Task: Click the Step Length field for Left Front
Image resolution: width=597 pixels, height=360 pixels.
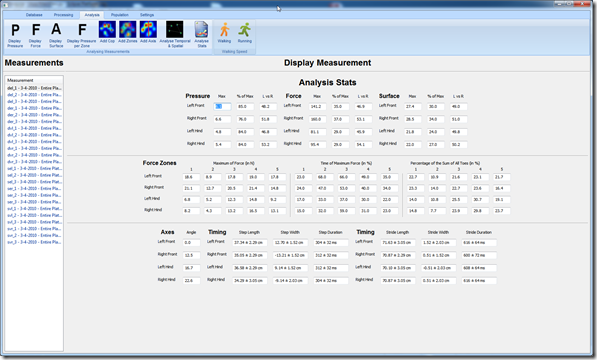Action: point(250,242)
